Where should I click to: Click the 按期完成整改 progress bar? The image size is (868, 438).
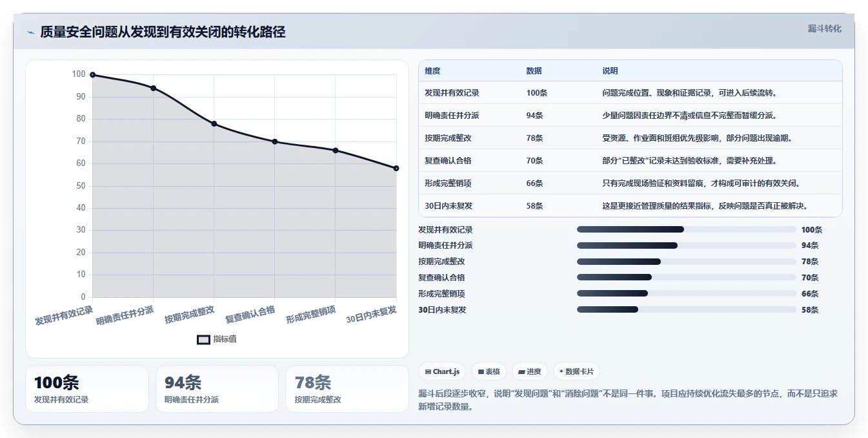coord(687,262)
